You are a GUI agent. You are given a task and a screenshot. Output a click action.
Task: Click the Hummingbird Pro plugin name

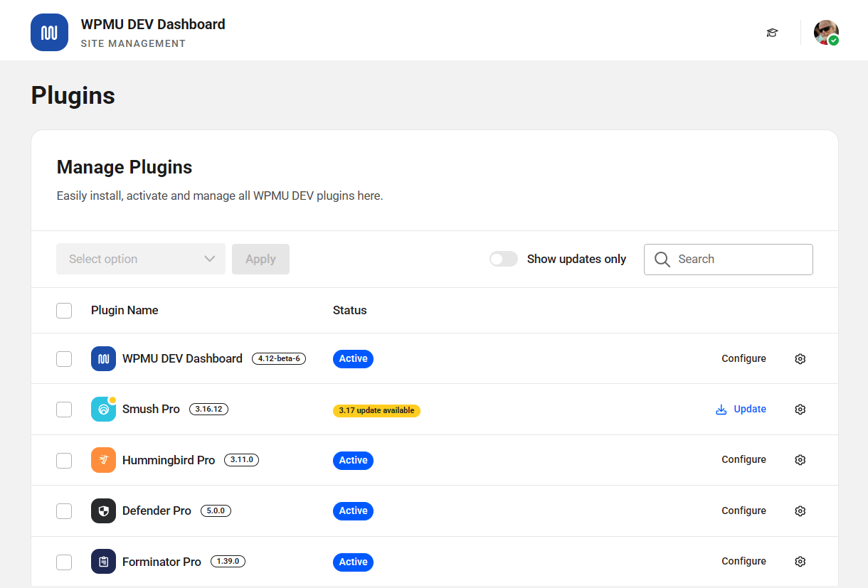point(169,460)
